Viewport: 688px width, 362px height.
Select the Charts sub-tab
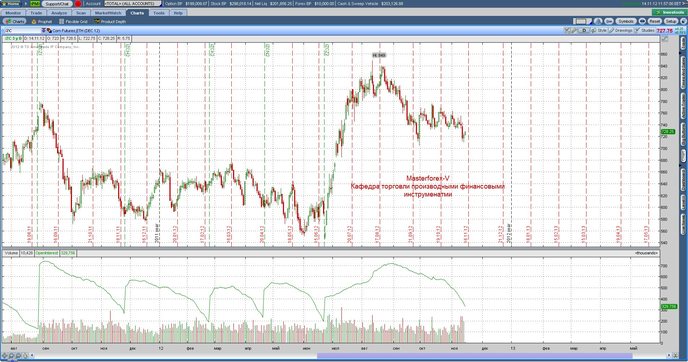pos(15,21)
